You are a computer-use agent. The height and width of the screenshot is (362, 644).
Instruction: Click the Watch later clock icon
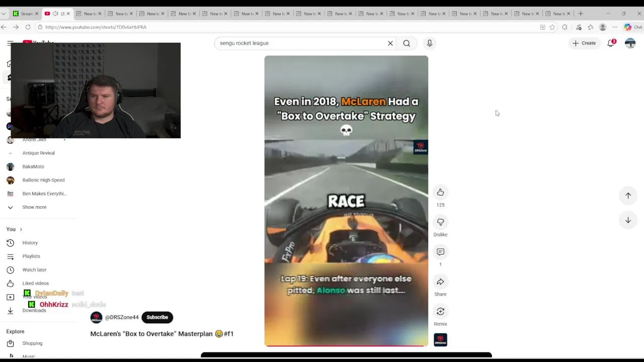[x=10, y=270]
